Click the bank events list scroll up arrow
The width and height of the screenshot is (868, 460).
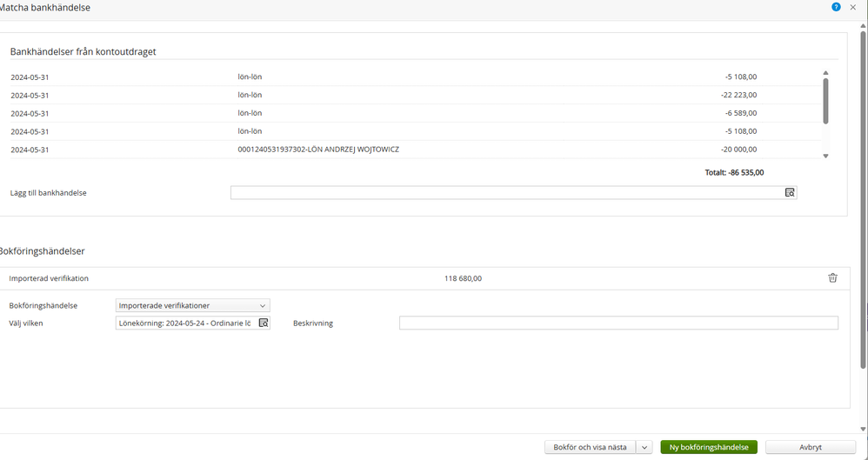click(825, 73)
